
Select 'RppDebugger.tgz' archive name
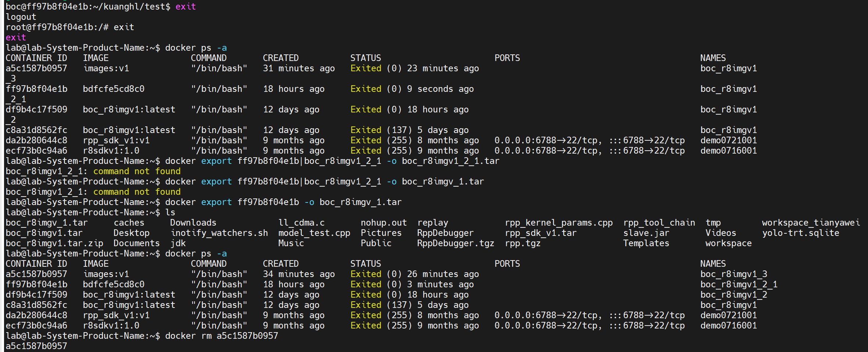point(456,243)
